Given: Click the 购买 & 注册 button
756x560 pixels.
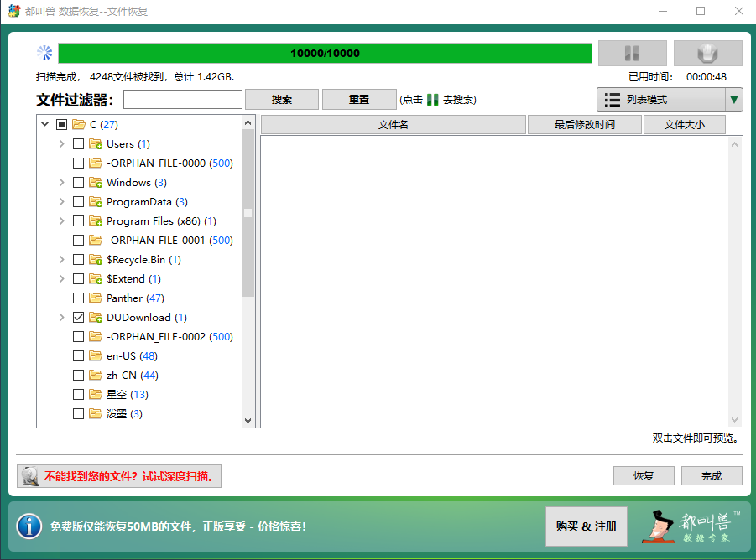Looking at the screenshot, I should pos(587,526).
